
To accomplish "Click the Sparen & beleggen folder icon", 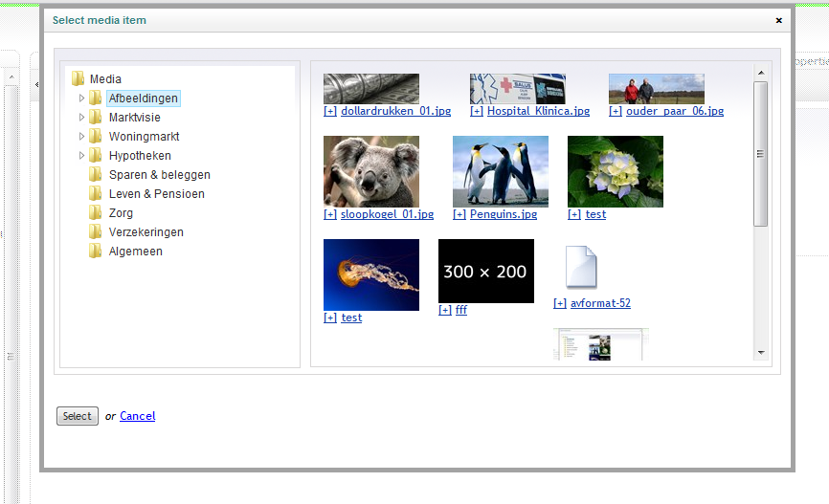I will click(x=95, y=175).
